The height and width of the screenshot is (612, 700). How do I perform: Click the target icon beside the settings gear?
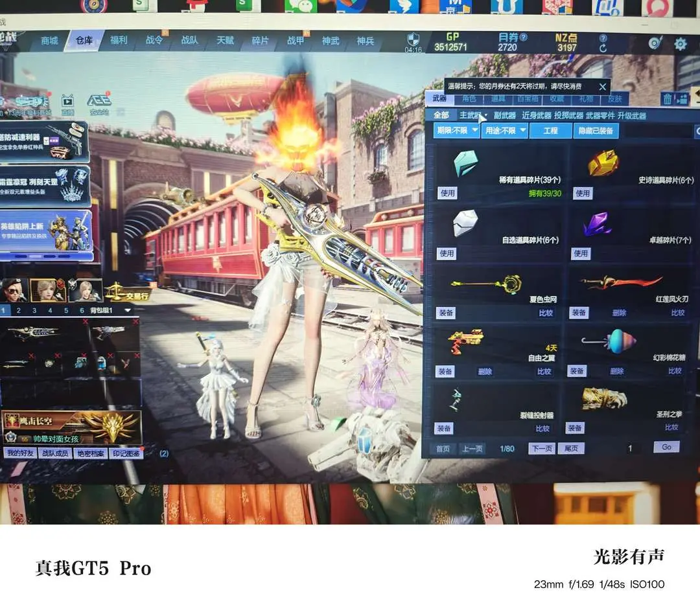coord(655,43)
